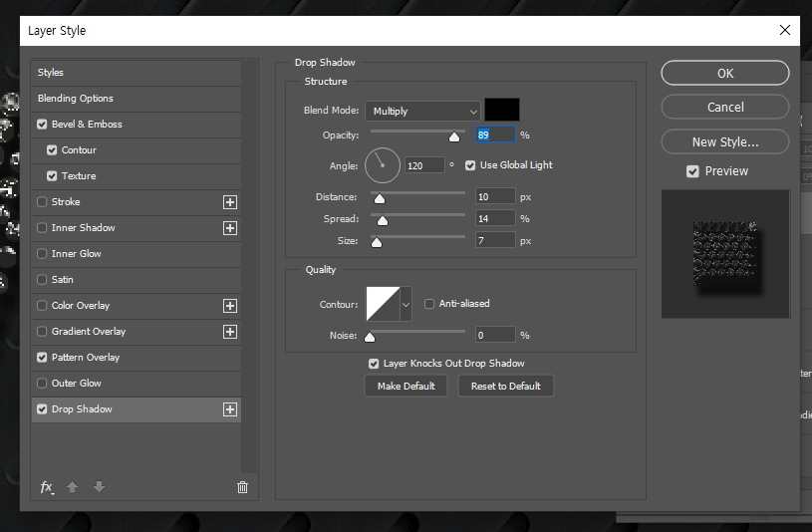The width and height of the screenshot is (812, 532).
Task: Move effect down with arrow icon
Action: [x=99, y=486]
